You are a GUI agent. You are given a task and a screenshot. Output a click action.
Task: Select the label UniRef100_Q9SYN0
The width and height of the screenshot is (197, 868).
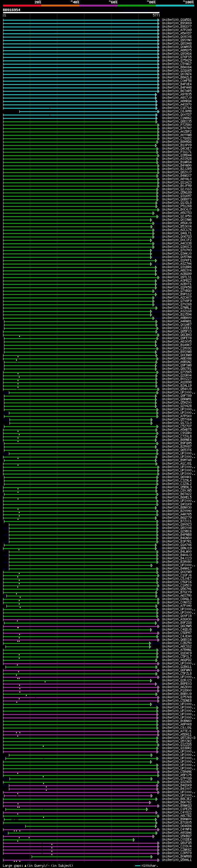(x=177, y=40)
